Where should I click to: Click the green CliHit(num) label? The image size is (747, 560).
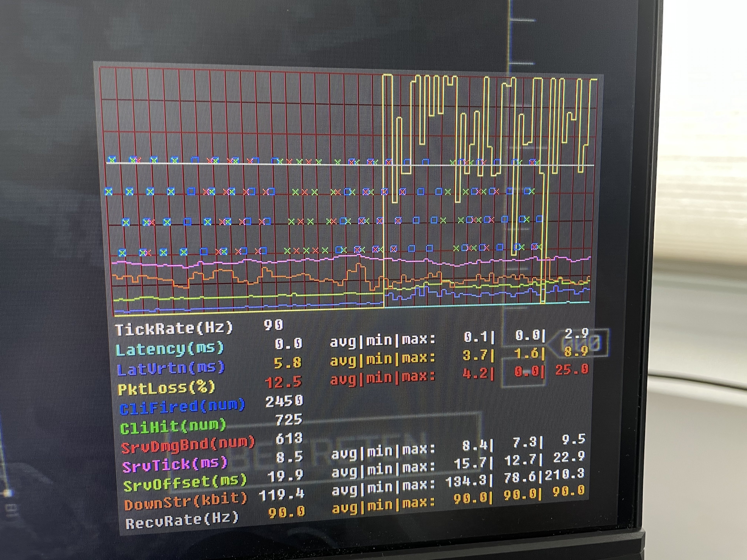[173, 427]
